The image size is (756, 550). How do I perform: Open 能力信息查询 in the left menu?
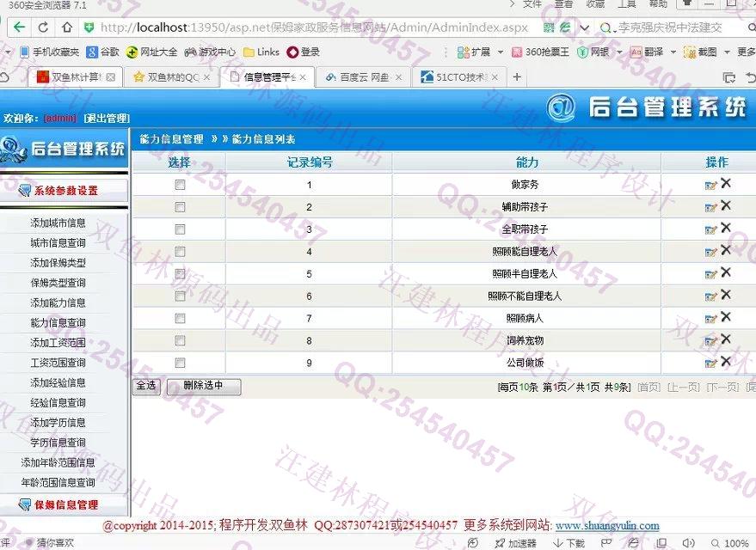pyautogui.click(x=58, y=323)
